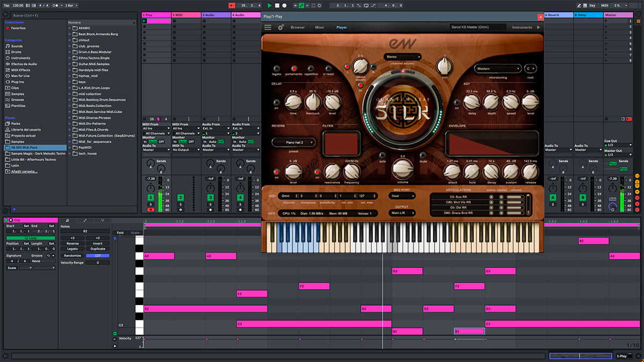The width and height of the screenshot is (644, 362).
Task: Arm the transport record button
Action: point(284,5)
